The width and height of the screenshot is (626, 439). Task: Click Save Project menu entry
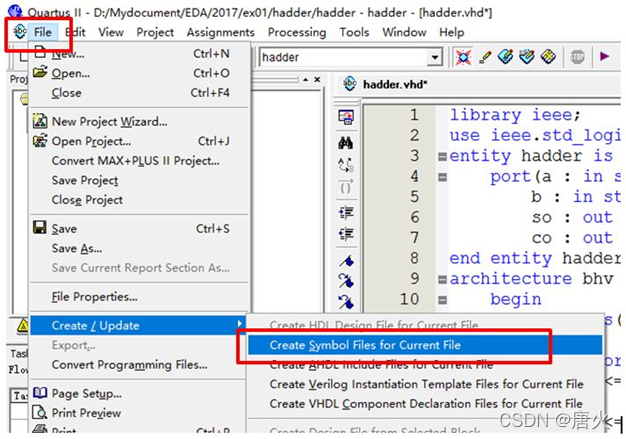140,180
